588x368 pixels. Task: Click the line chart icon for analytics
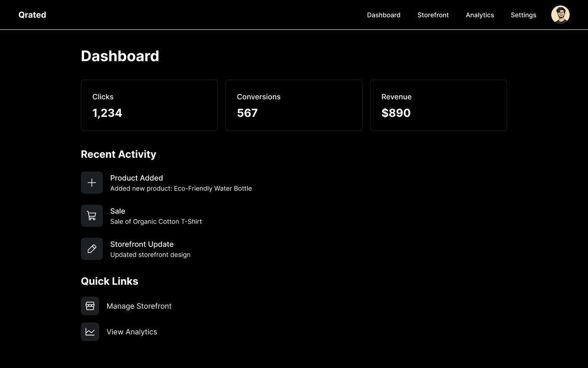(x=90, y=332)
